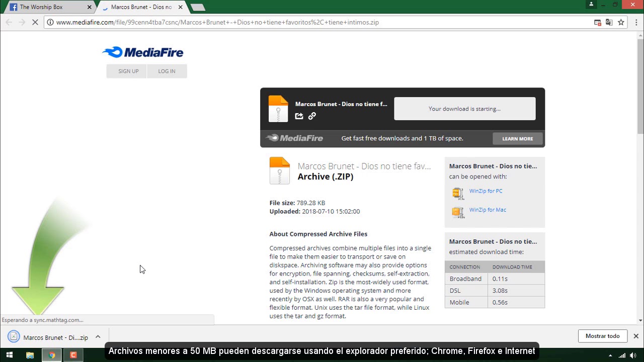644x362 pixels.
Task: Click the cast/media icon in address bar
Action: (x=598, y=22)
